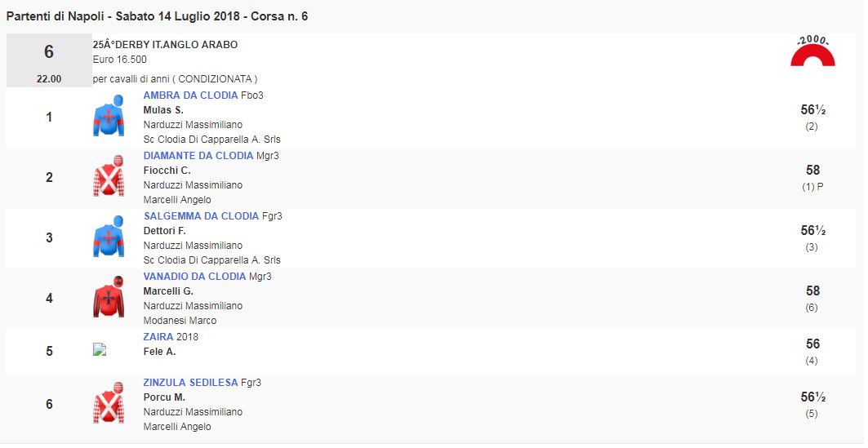Image resolution: width=868 pixels, height=448 pixels.
Task: Click jockey name Dettori F.
Action: pos(165,231)
